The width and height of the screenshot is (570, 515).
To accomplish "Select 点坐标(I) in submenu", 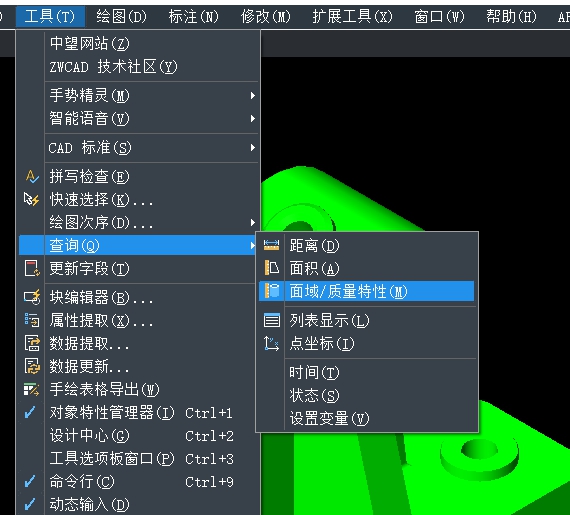I will coord(367,343).
